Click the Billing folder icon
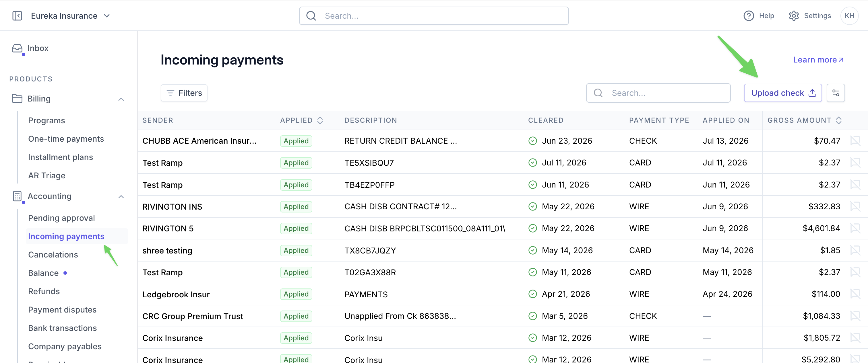Image resolution: width=868 pixels, height=363 pixels. coord(17,99)
